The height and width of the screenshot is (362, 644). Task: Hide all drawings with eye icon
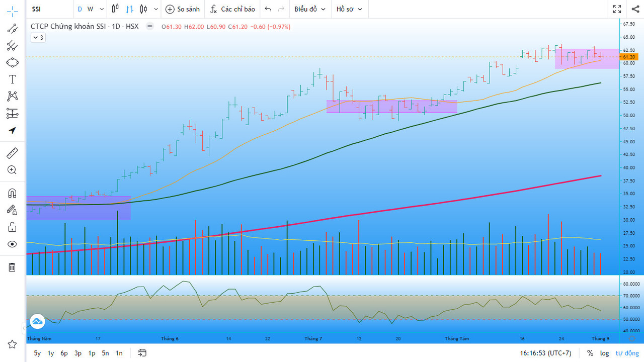(12, 244)
